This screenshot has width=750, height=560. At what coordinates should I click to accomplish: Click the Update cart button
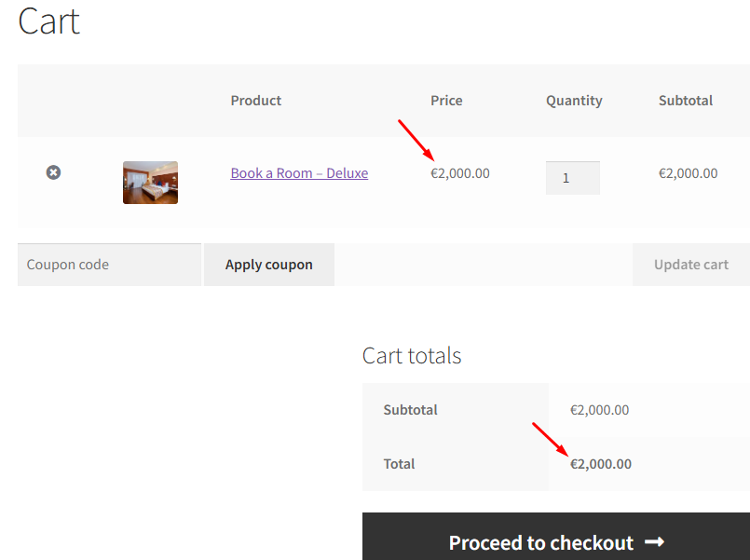pos(690,265)
